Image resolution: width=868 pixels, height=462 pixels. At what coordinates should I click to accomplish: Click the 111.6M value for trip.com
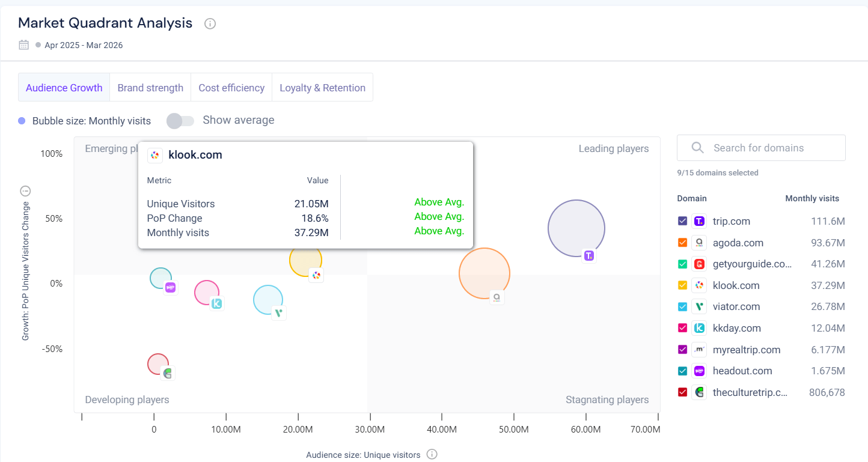(x=828, y=221)
